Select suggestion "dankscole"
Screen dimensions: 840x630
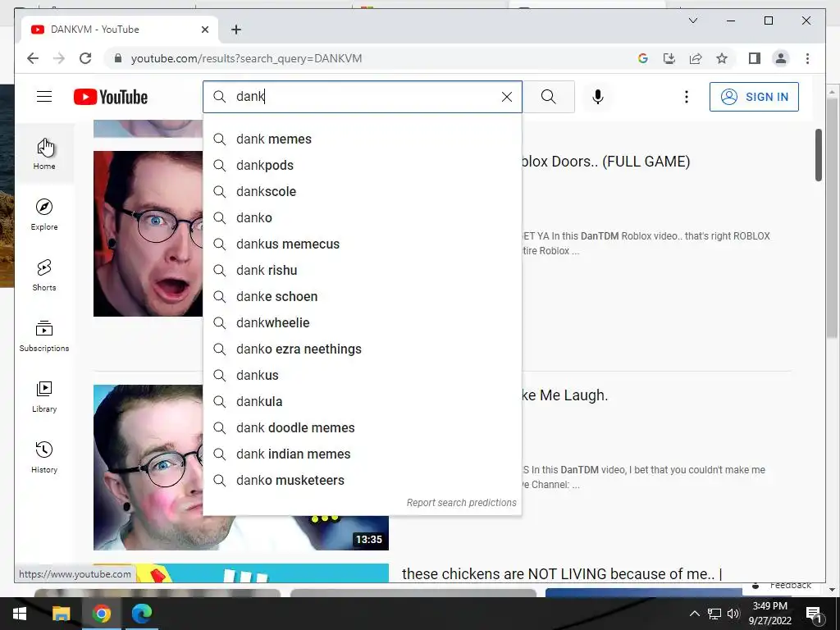[362, 192]
